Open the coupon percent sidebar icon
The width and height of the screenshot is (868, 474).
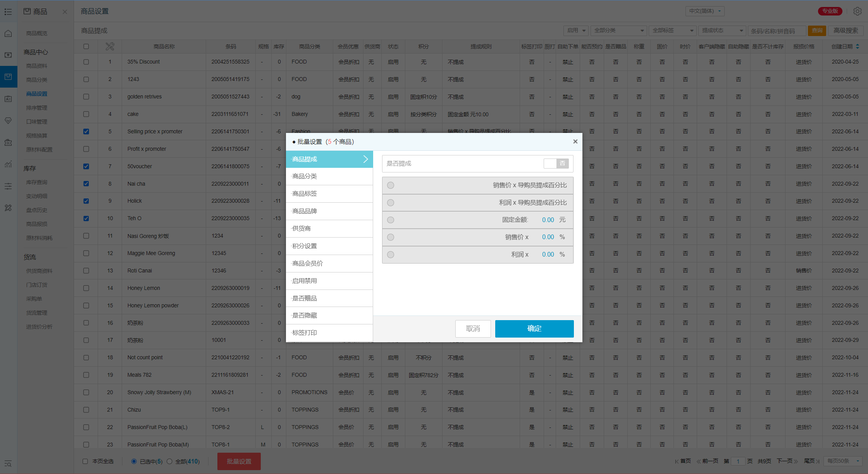(x=8, y=143)
